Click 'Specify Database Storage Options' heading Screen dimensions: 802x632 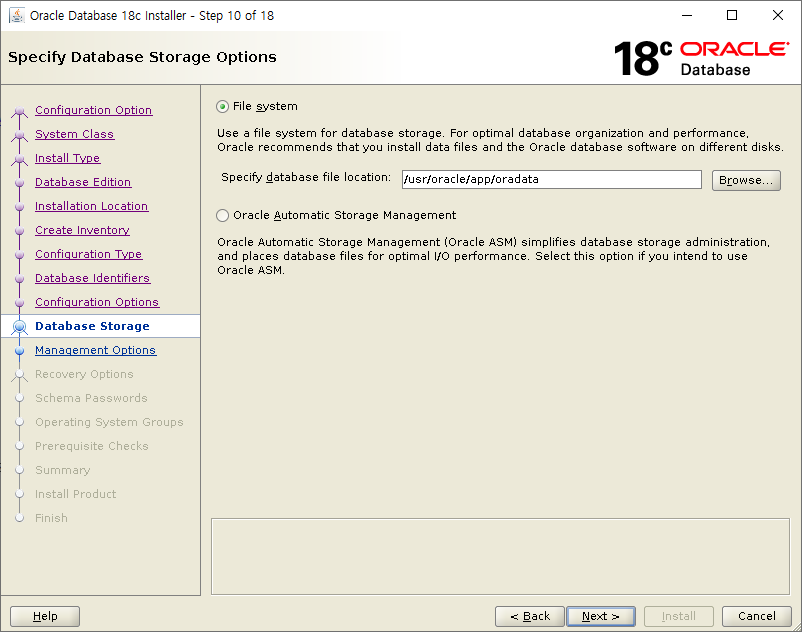[142, 57]
